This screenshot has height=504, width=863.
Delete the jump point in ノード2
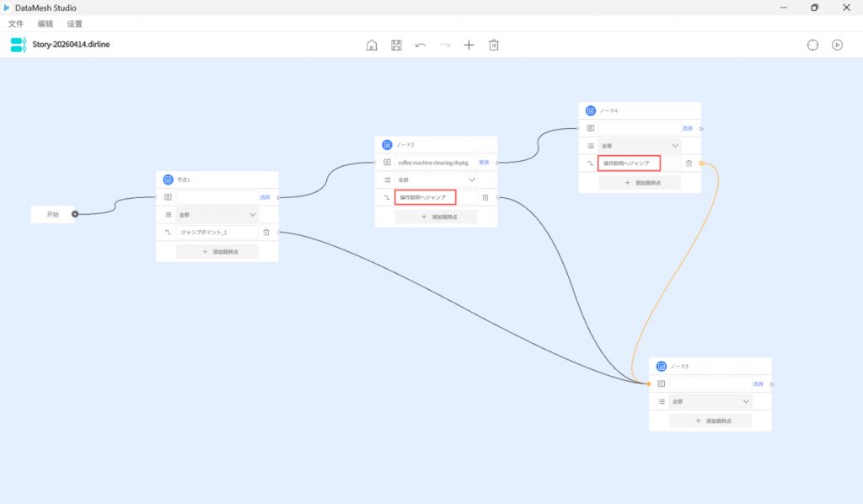point(485,197)
